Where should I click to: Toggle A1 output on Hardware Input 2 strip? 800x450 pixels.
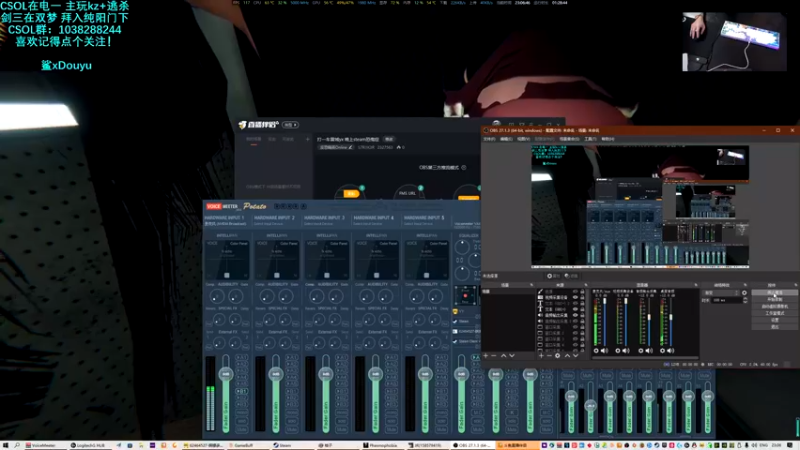(x=292, y=357)
